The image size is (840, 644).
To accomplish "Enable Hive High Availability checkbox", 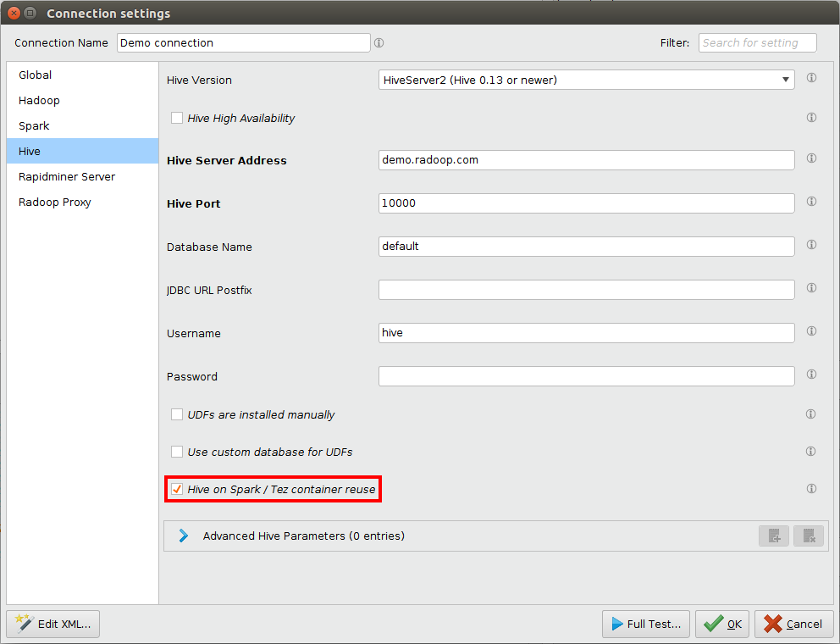I will coord(177,118).
